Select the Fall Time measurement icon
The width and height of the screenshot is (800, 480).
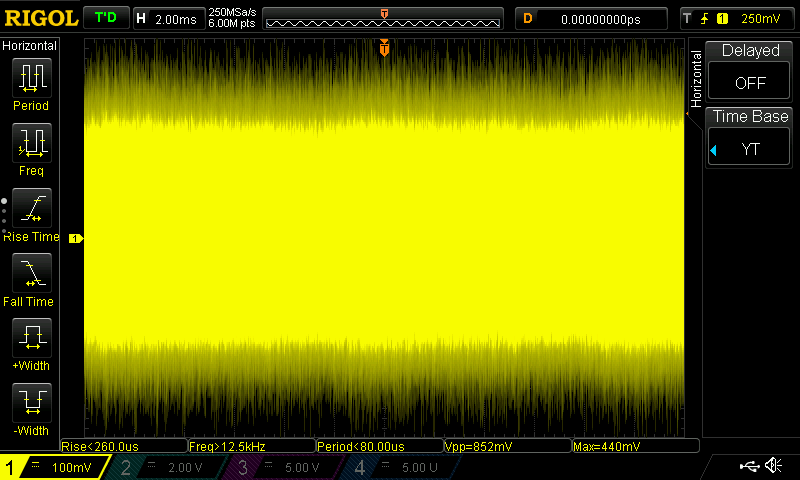(32, 272)
